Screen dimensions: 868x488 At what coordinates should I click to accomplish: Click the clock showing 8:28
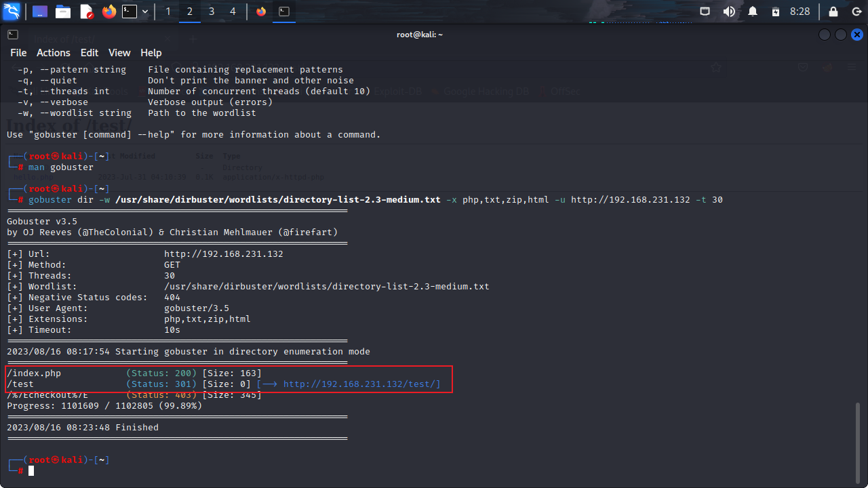(800, 12)
